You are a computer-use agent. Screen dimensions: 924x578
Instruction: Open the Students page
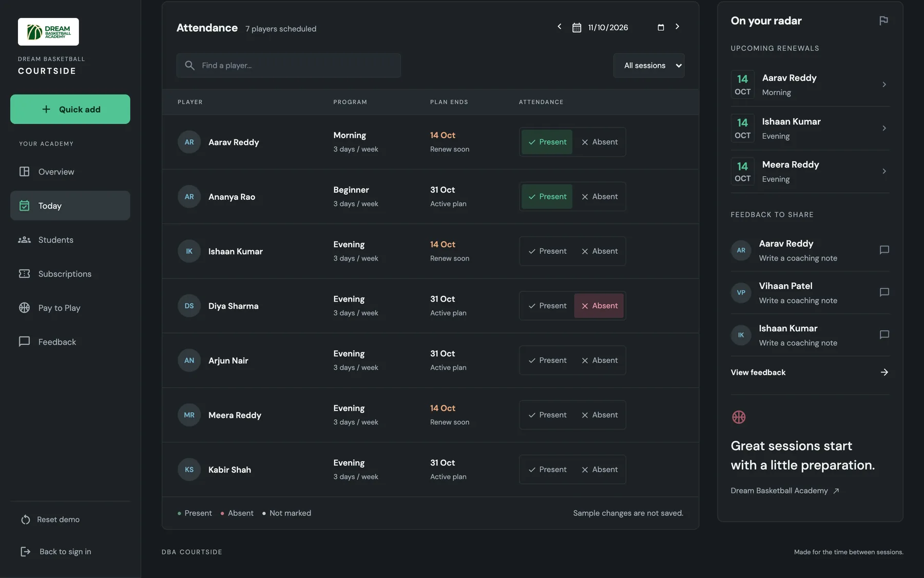coord(70,240)
